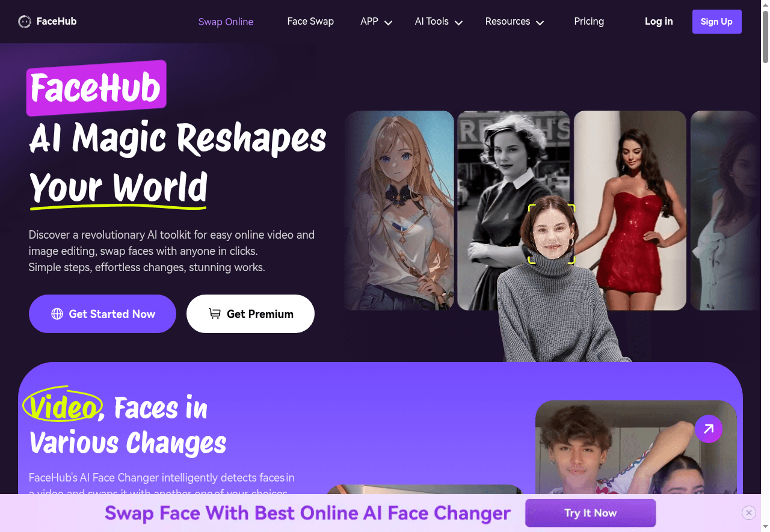Click the purple arrow icon on video card
770x532 pixels.
709,429
